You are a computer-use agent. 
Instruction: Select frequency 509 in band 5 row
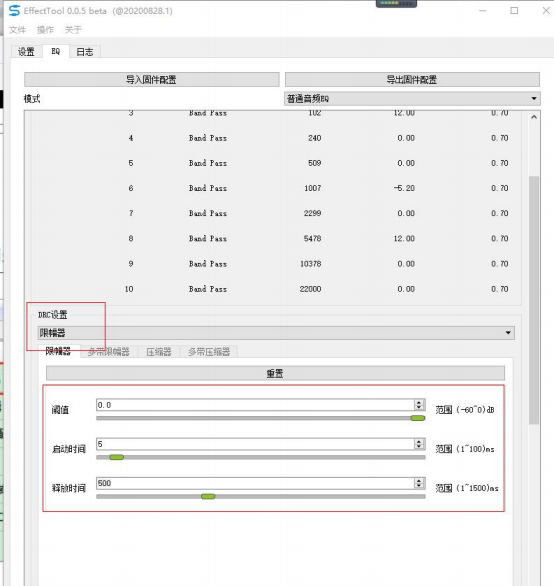click(x=315, y=163)
